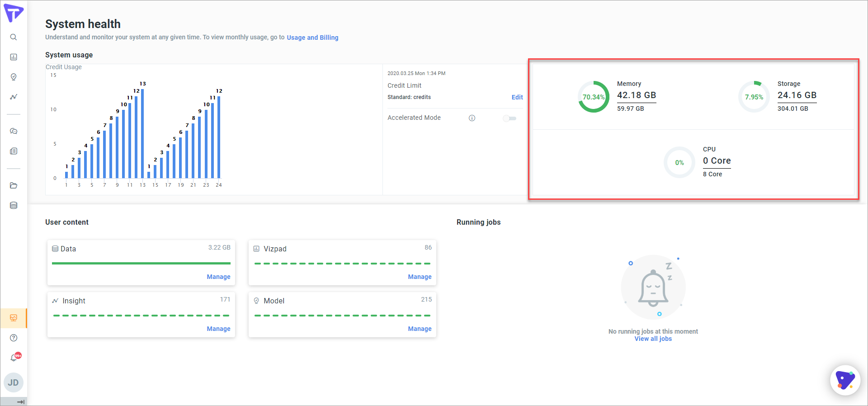The height and width of the screenshot is (406, 868).
Task: Manage the Model content
Action: pyautogui.click(x=420, y=329)
